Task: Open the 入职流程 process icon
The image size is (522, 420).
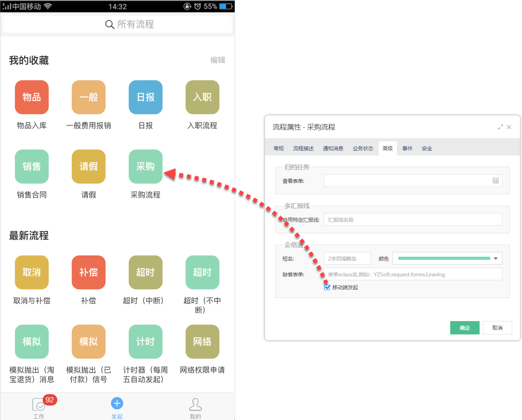Action: [x=203, y=97]
